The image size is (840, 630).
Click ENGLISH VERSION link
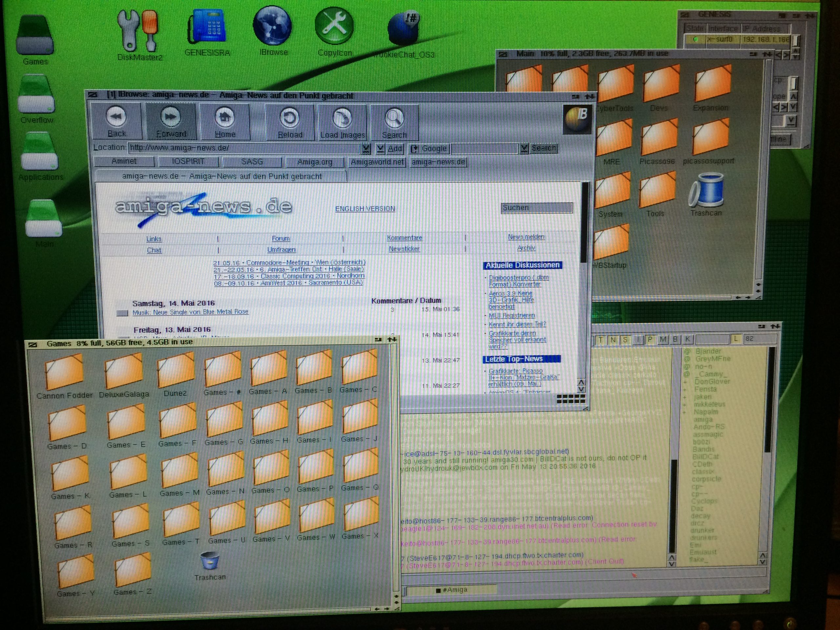point(365,209)
